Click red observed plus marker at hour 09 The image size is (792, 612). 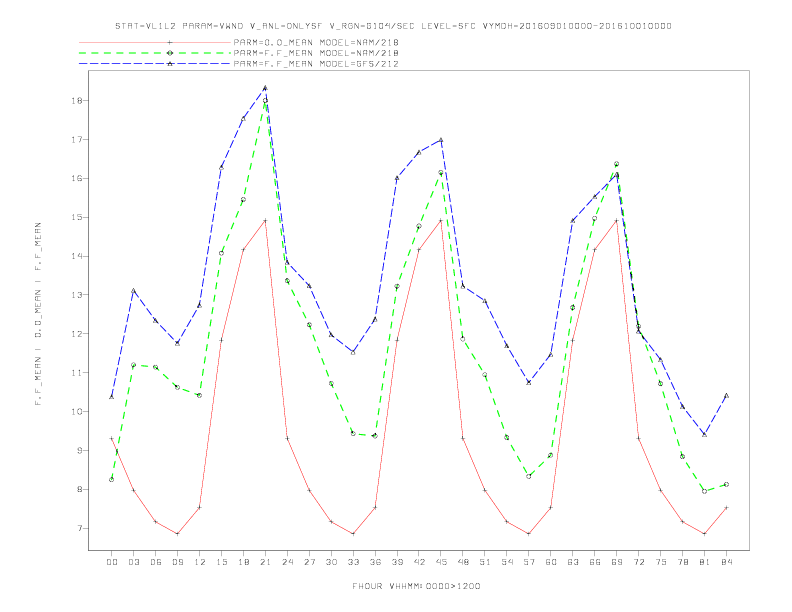click(177, 534)
